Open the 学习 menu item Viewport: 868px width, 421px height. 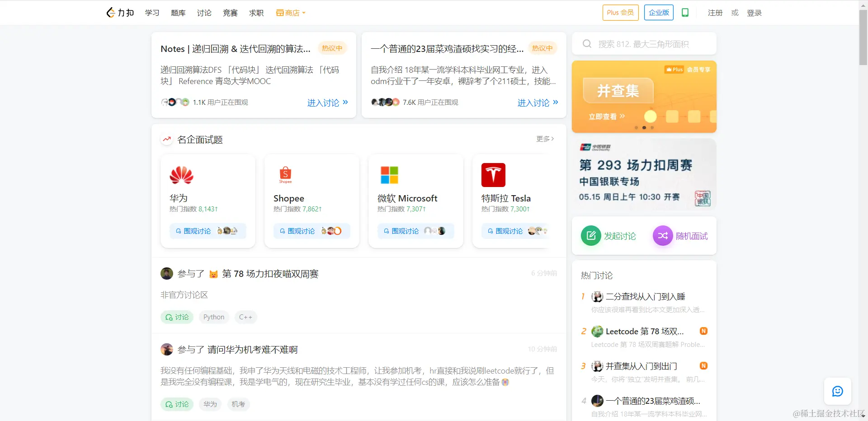click(152, 13)
